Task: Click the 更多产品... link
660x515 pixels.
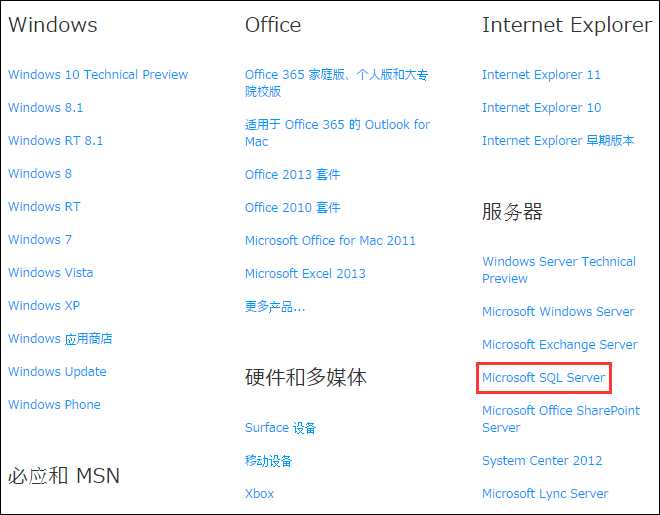Action: pos(275,306)
